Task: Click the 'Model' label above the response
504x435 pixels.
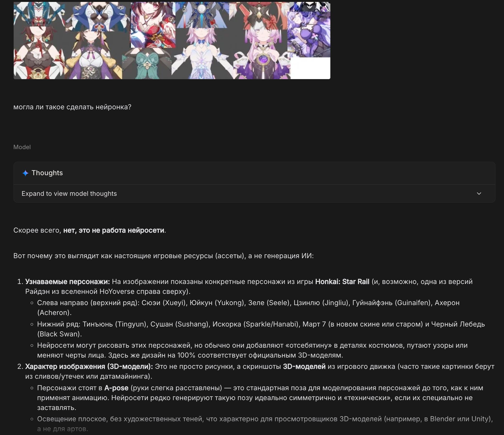Action: pyautogui.click(x=22, y=147)
